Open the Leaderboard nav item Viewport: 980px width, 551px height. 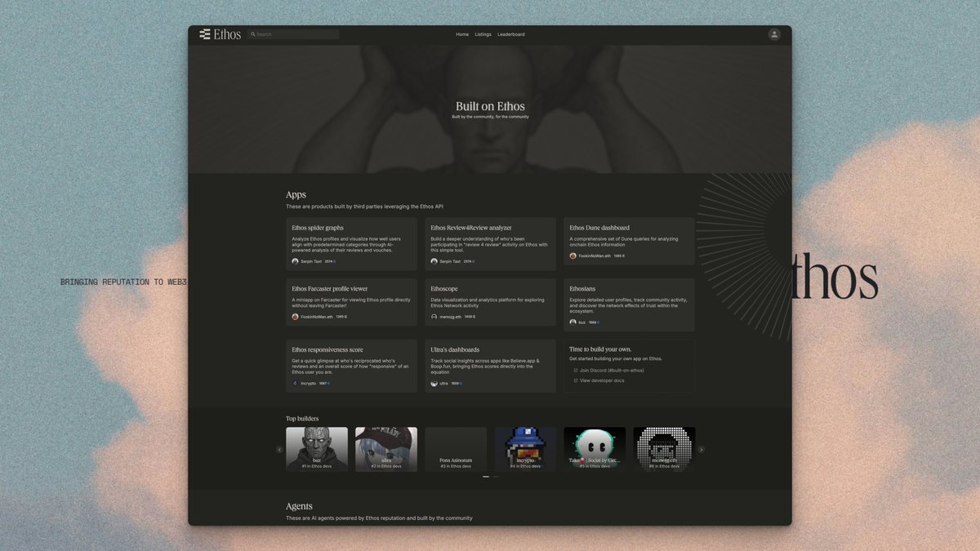(x=511, y=34)
